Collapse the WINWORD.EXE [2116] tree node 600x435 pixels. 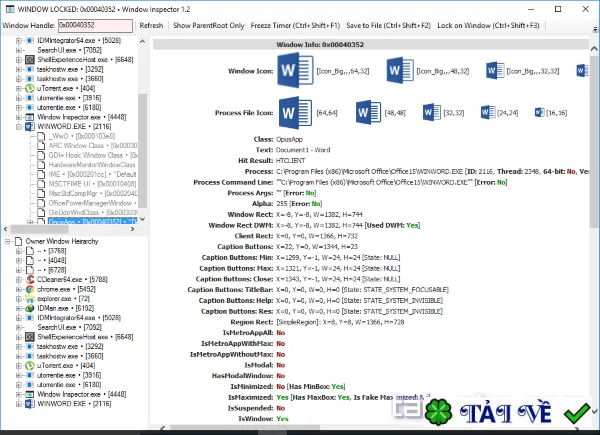(18, 127)
